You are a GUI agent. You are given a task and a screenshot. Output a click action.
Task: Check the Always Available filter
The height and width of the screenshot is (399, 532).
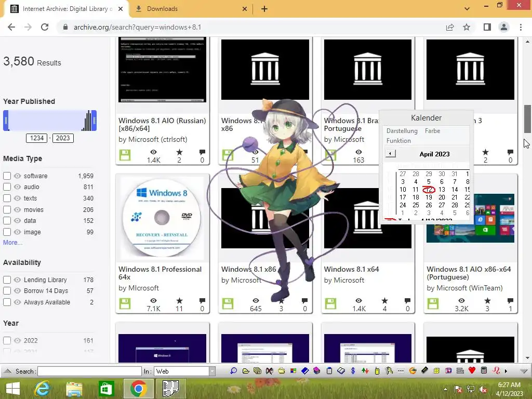pyautogui.click(x=7, y=302)
